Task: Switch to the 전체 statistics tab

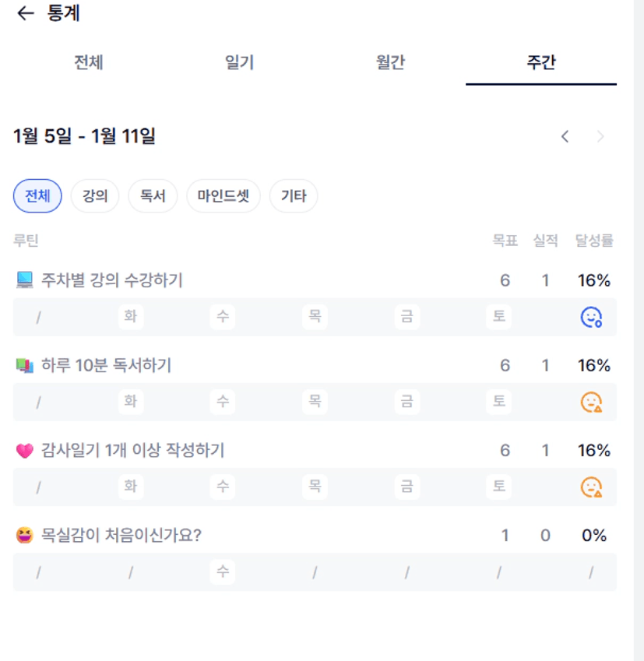Action: (x=89, y=63)
